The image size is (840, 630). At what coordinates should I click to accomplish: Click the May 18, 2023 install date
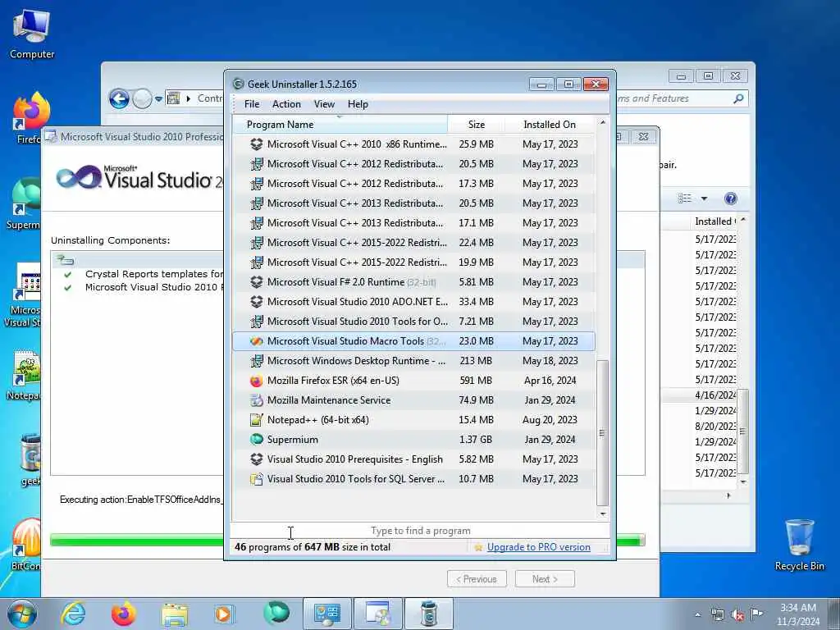click(x=550, y=361)
